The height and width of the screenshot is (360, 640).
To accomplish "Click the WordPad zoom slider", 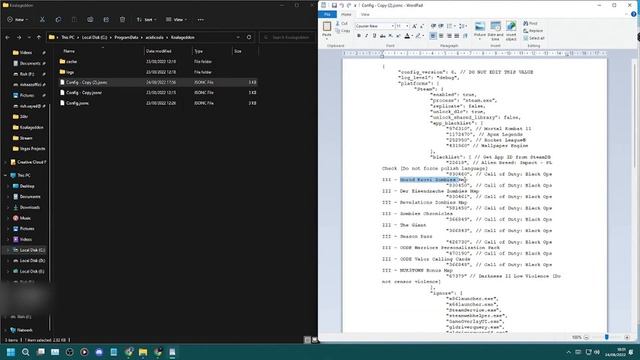I will pyautogui.click(x=607, y=337).
